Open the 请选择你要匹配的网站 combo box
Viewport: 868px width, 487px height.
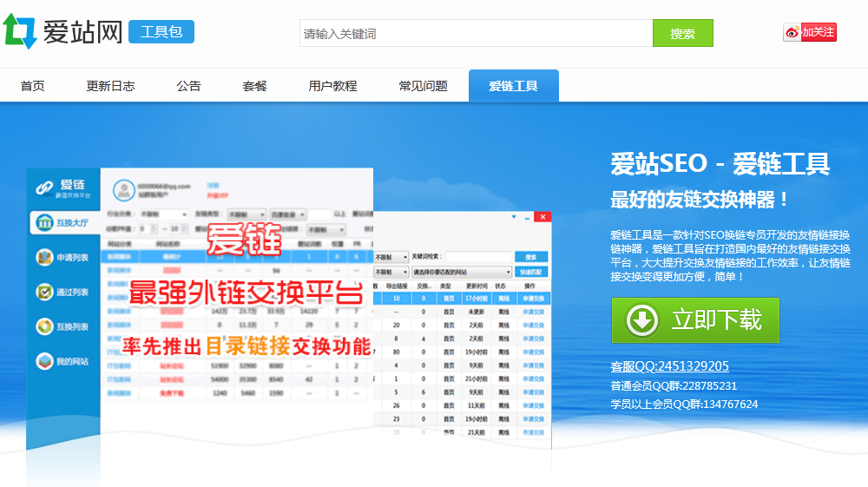point(462,272)
